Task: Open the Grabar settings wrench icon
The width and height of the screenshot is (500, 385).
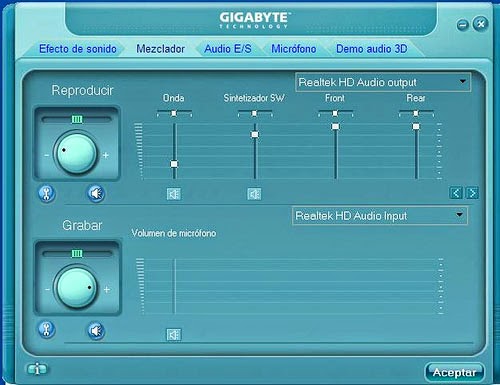Action: (x=47, y=330)
